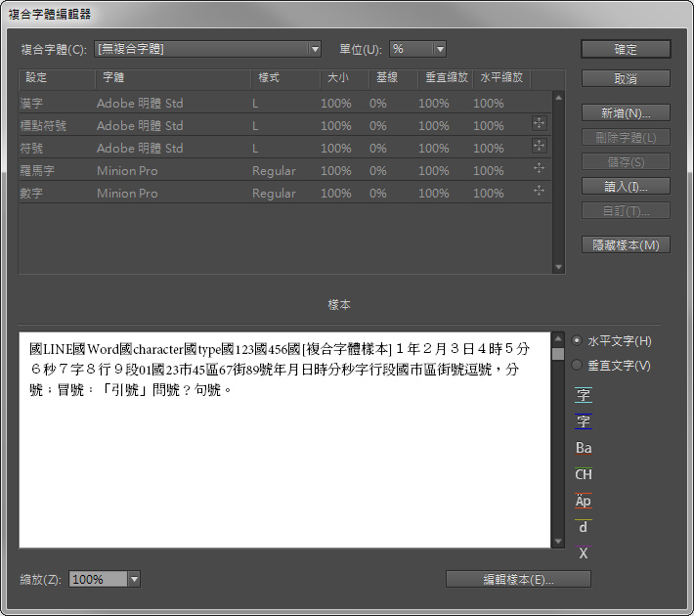Viewport: 694px width, 616px height.
Task: Toggle the Ba baseline guide icon
Action: click(584, 449)
